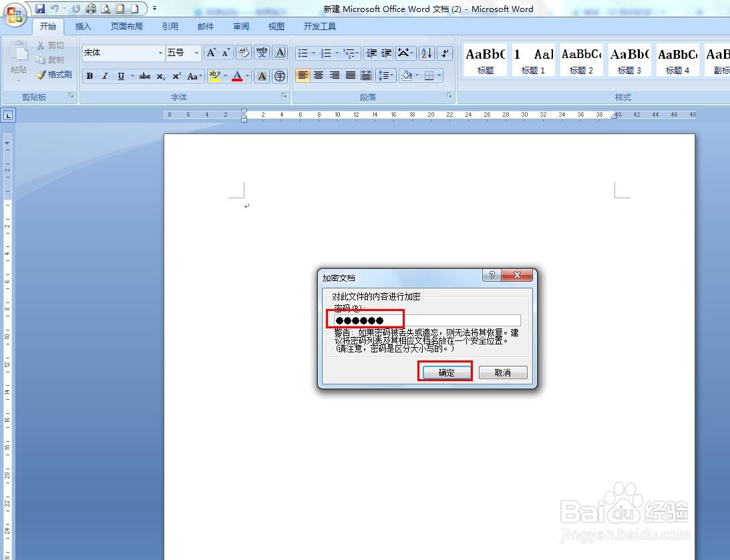The height and width of the screenshot is (560, 730).
Task: Switch to the 邮件 tab
Action: coord(205,27)
